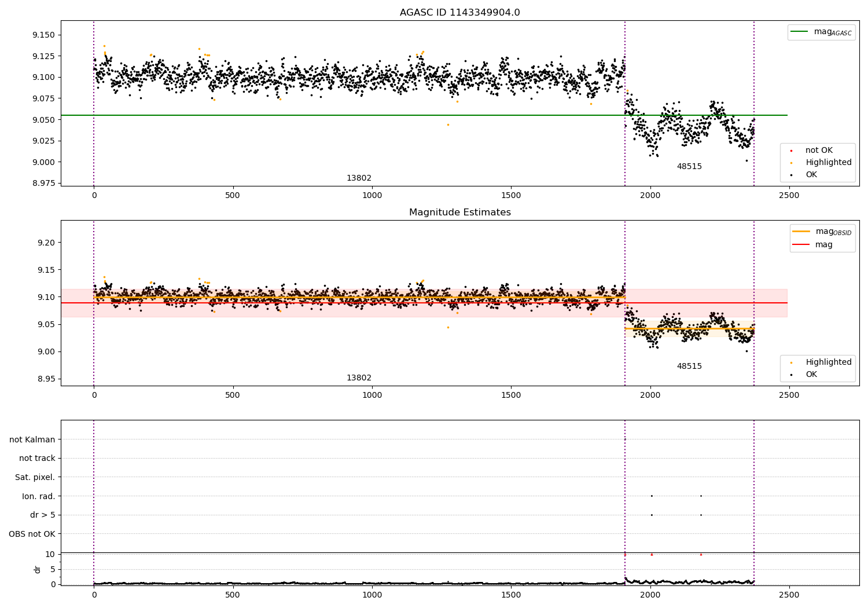Image resolution: width=868 pixels, height=608 pixels.
Task: Click the "9.00" y-axis tick label
Action: [x=46, y=352]
